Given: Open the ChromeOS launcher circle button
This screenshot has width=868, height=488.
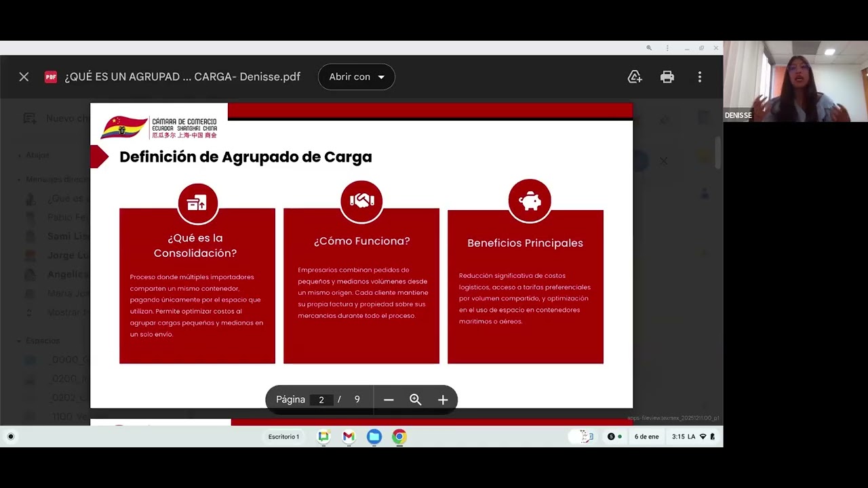Looking at the screenshot, I should pos(10,436).
